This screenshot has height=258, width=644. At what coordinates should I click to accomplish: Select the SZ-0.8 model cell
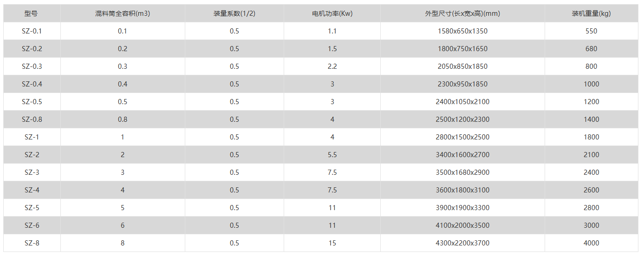32,119
